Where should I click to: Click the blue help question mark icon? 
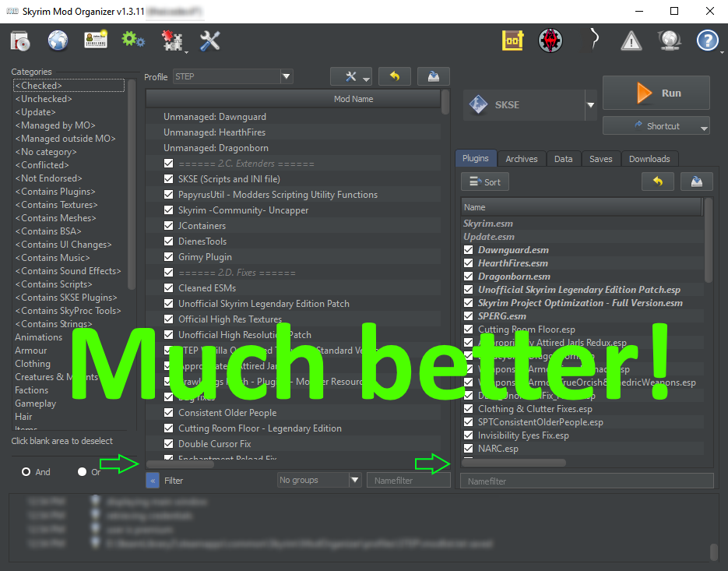(x=707, y=41)
